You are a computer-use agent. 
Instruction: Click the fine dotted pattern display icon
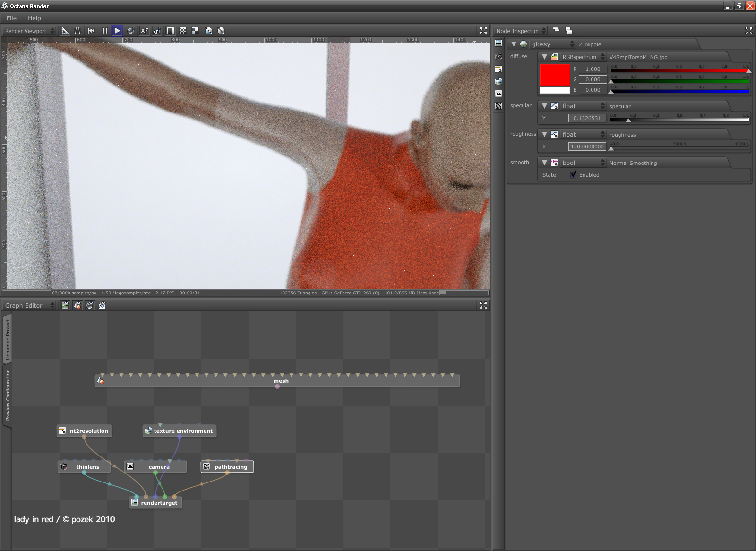click(171, 31)
